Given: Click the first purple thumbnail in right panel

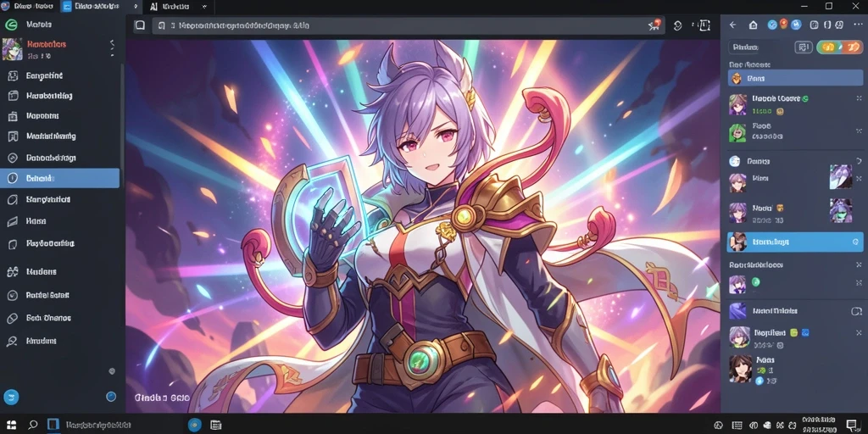Looking at the screenshot, I should tap(840, 176).
